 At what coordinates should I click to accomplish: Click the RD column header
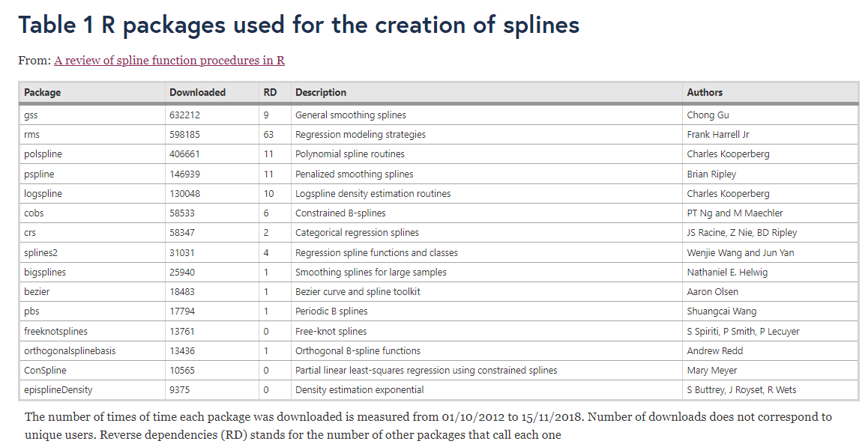[x=270, y=92]
